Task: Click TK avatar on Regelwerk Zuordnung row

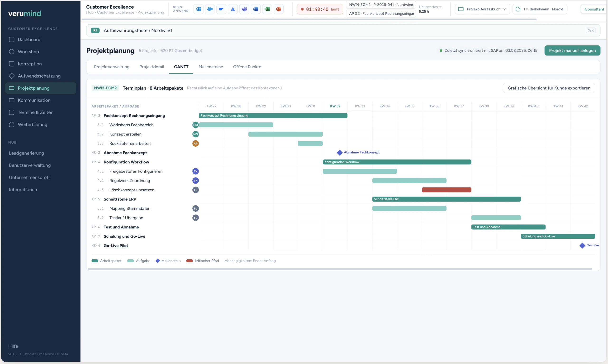Action: [x=195, y=181]
